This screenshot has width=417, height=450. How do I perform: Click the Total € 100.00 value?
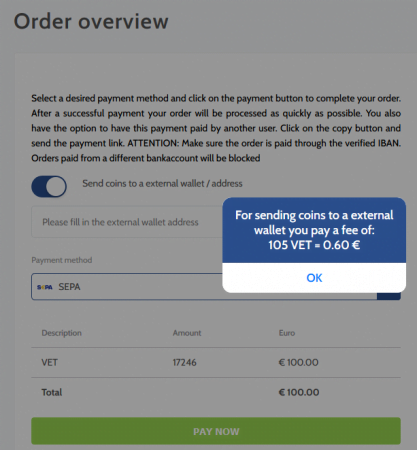[299, 392]
